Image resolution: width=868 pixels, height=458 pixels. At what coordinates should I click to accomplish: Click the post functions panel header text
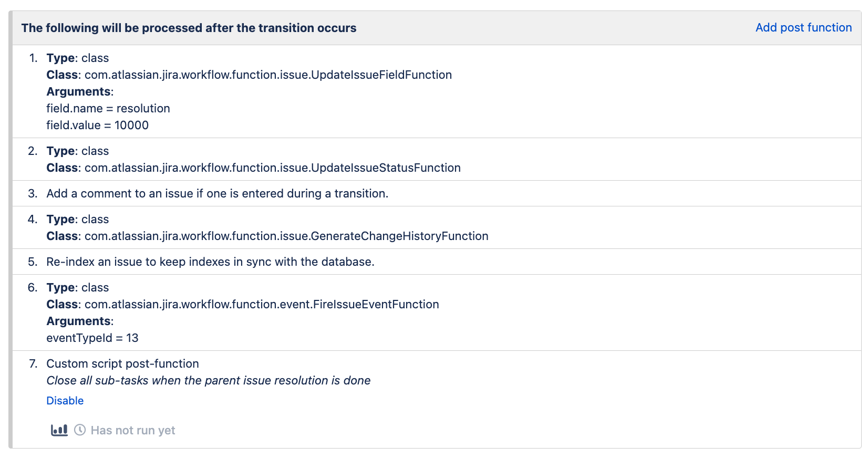point(189,28)
